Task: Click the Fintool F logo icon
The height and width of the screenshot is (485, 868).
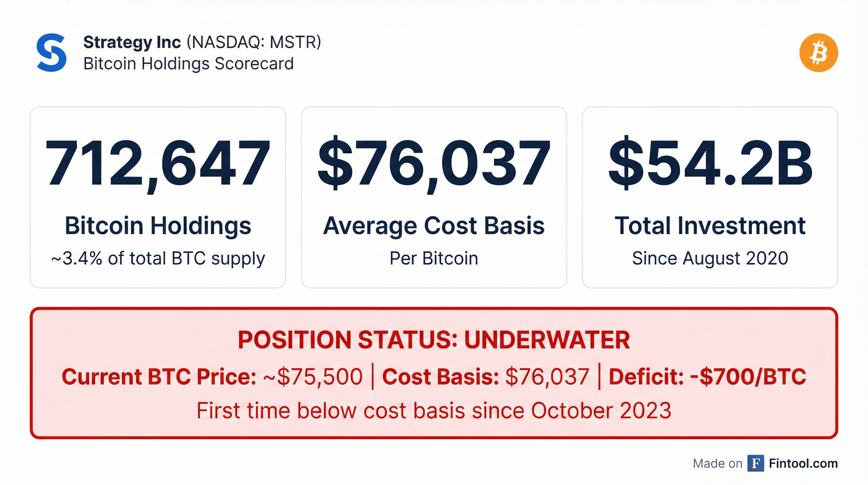Action: point(755,464)
